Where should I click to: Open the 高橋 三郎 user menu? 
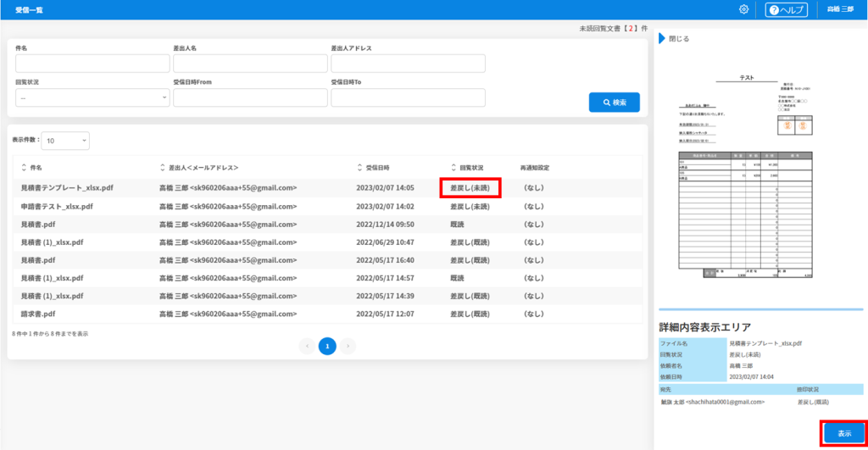(x=840, y=9)
